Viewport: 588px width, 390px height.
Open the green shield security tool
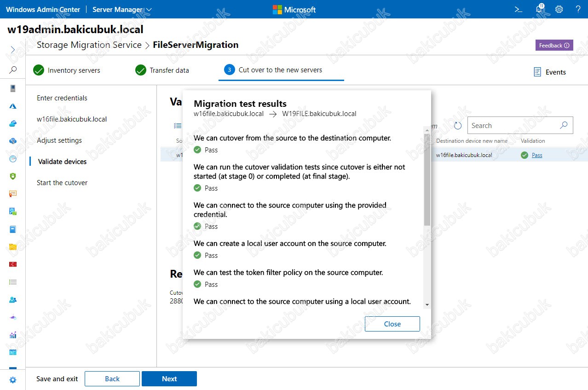pyautogui.click(x=13, y=176)
